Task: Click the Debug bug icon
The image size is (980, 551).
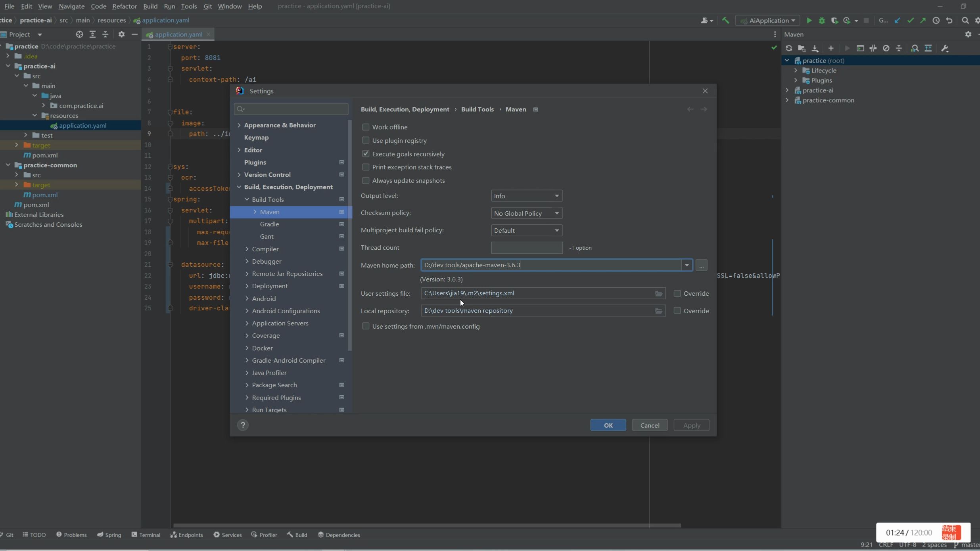Action: [822, 21]
